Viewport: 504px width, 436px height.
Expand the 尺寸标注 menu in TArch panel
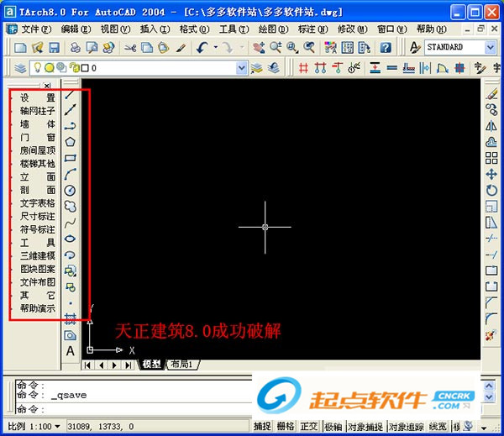37,217
